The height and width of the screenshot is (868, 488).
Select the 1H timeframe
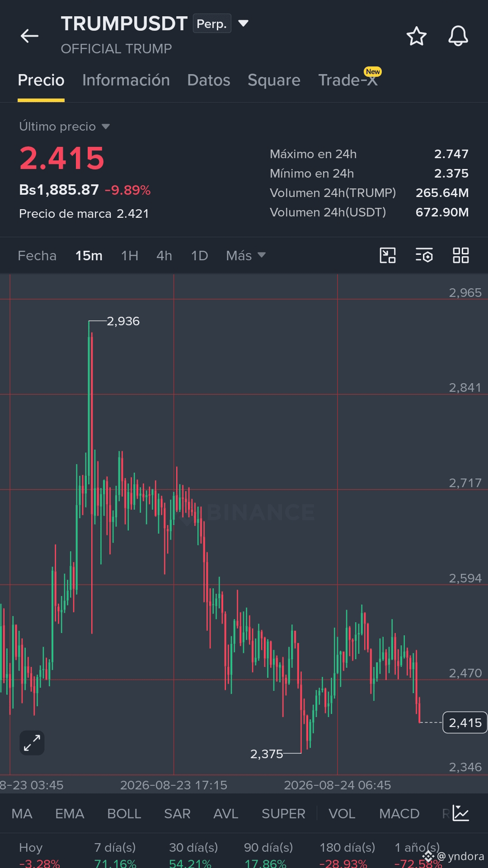pyautogui.click(x=130, y=256)
